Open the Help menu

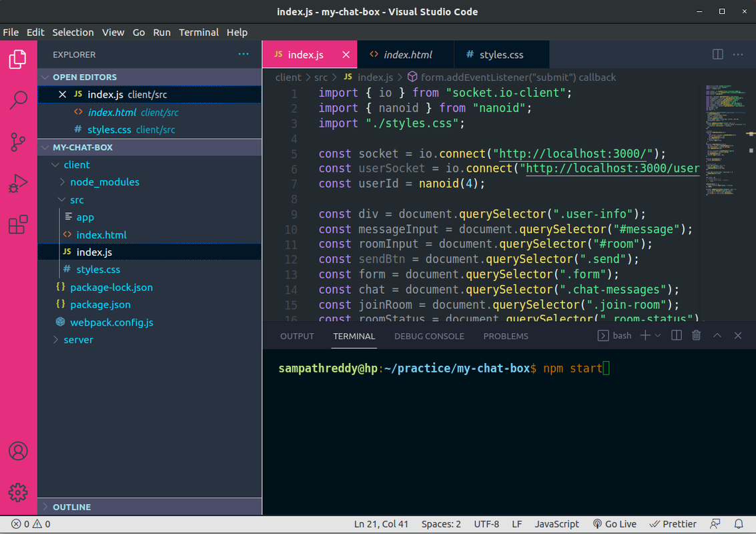(237, 32)
